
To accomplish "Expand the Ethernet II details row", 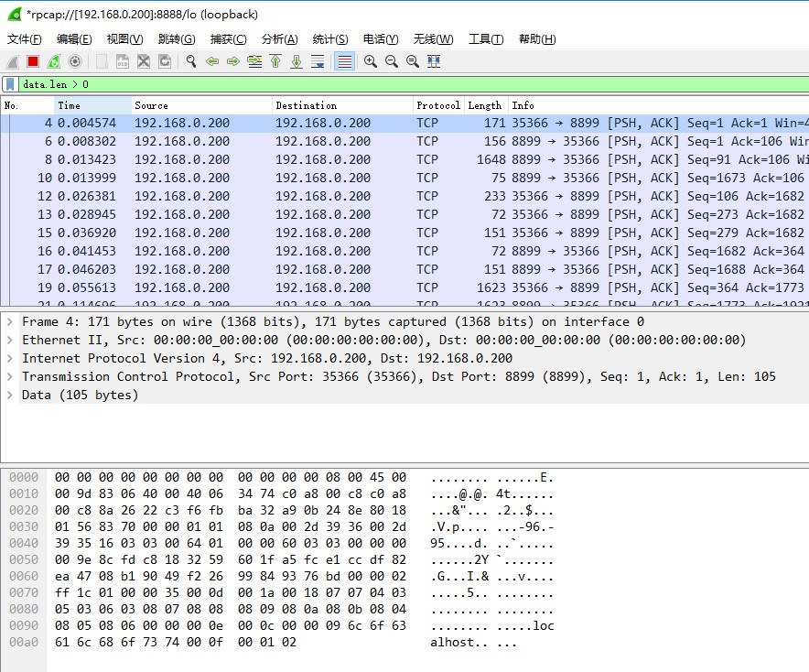I will tap(10, 340).
